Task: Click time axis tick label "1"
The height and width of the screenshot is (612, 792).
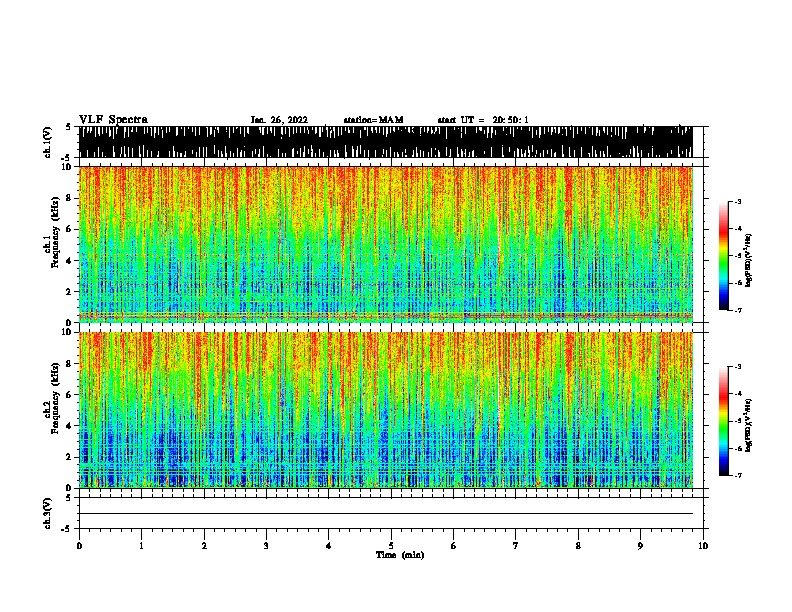Action: 141,546
